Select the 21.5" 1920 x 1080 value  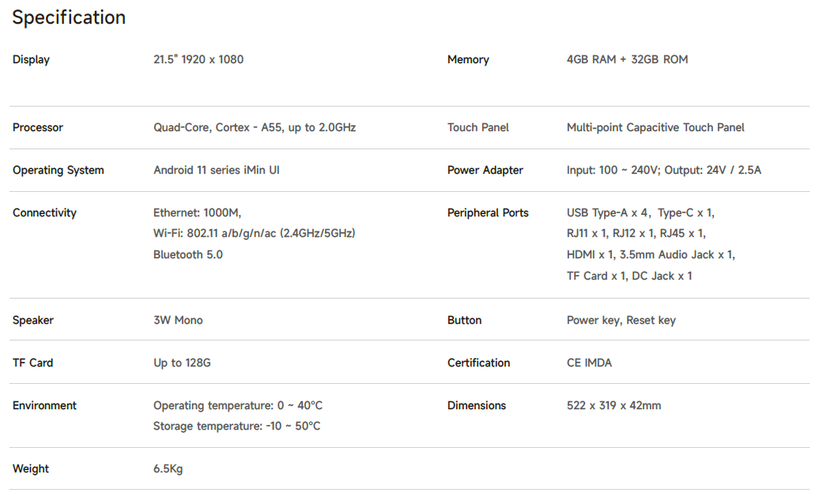tap(198, 60)
